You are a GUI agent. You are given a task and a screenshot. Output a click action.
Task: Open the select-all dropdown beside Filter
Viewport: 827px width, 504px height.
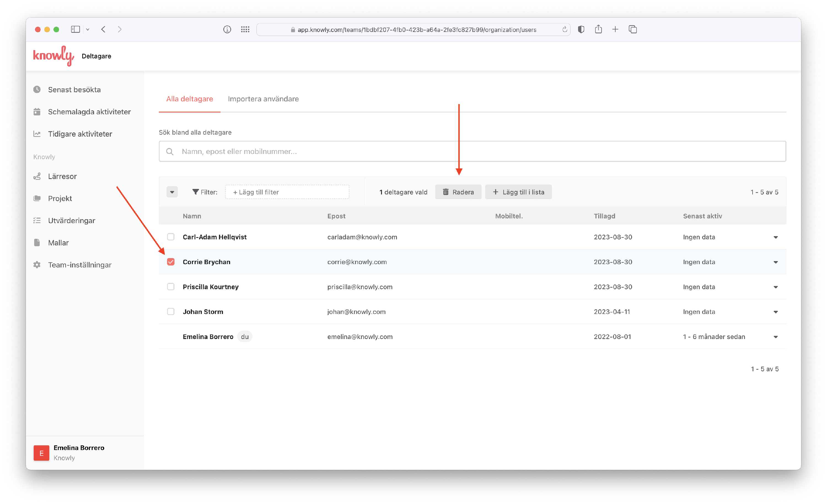[172, 192]
